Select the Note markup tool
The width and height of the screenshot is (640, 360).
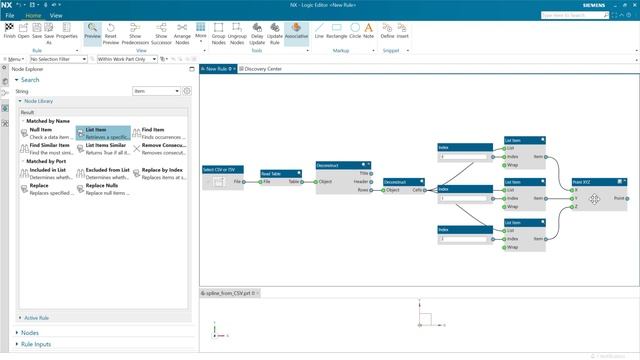click(369, 31)
